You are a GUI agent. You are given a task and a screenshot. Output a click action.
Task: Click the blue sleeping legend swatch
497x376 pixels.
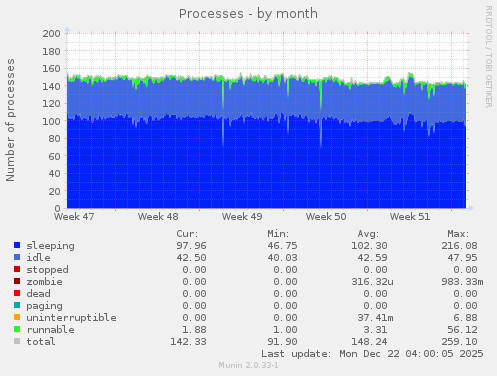(17, 245)
